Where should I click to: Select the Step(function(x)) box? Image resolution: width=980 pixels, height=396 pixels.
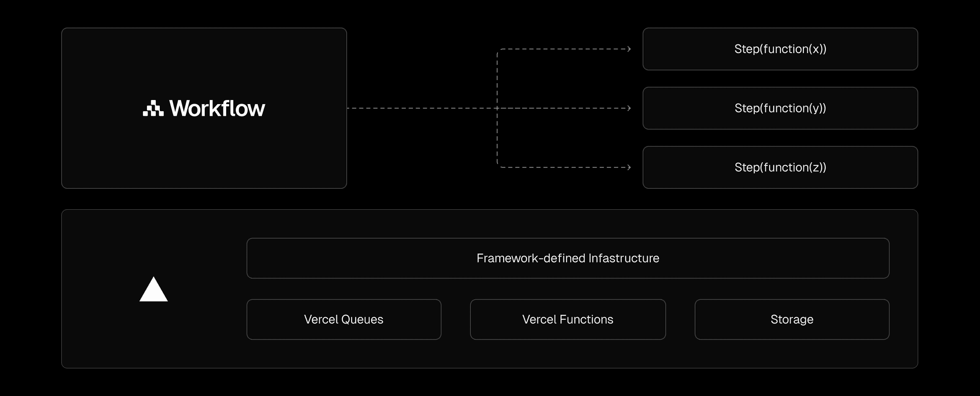click(780, 49)
